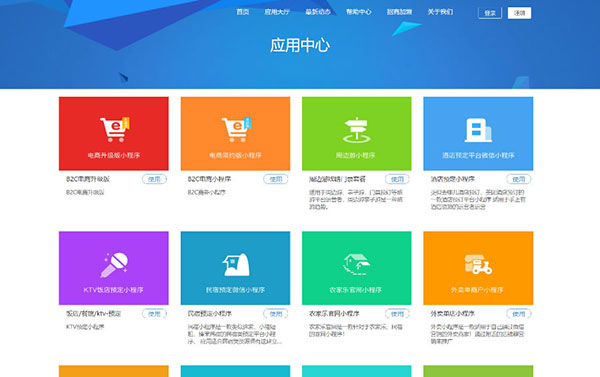Click the 农家乐官网小程序 label on green tile

[x=355, y=290]
